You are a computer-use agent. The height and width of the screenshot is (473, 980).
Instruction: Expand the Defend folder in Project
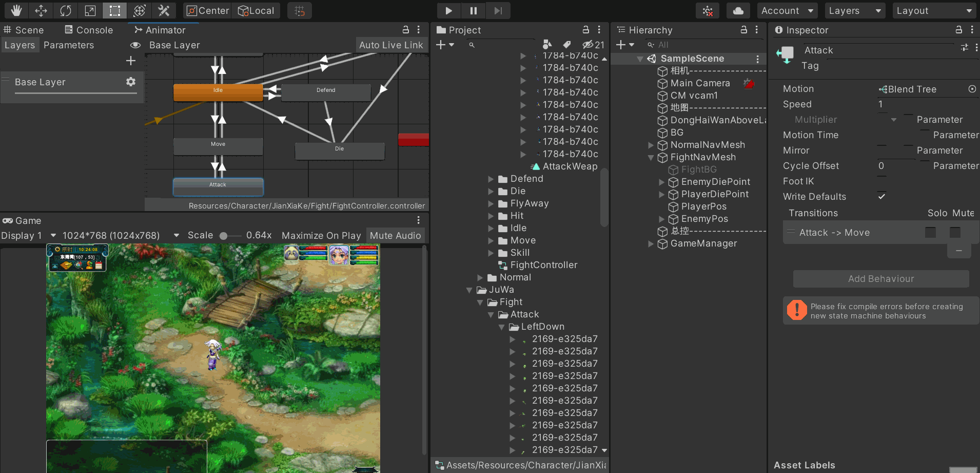click(491, 179)
